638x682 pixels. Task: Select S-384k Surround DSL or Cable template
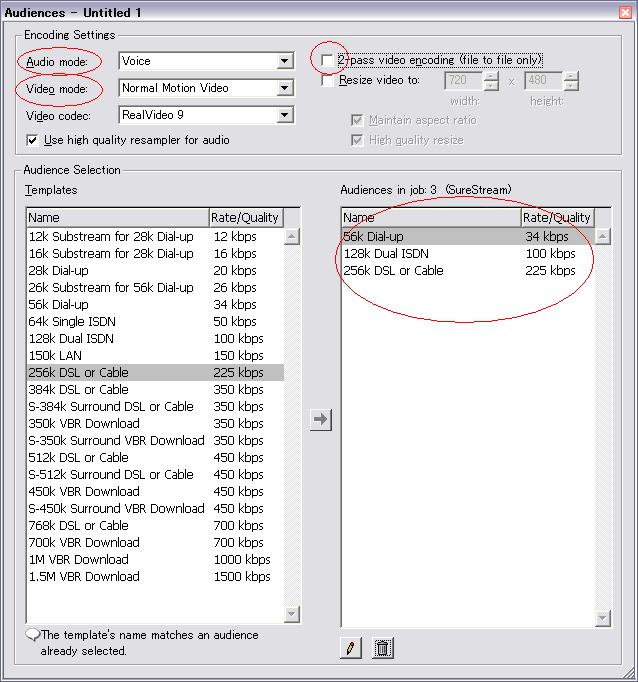coord(155,406)
